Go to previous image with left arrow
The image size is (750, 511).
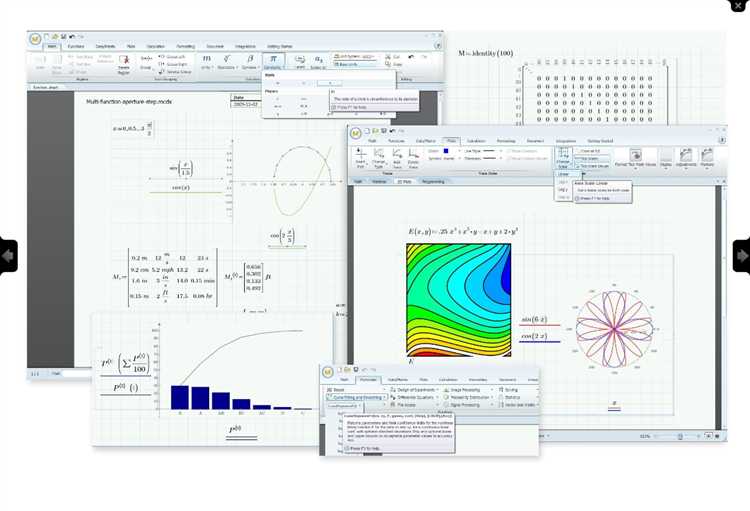[x=8, y=256]
